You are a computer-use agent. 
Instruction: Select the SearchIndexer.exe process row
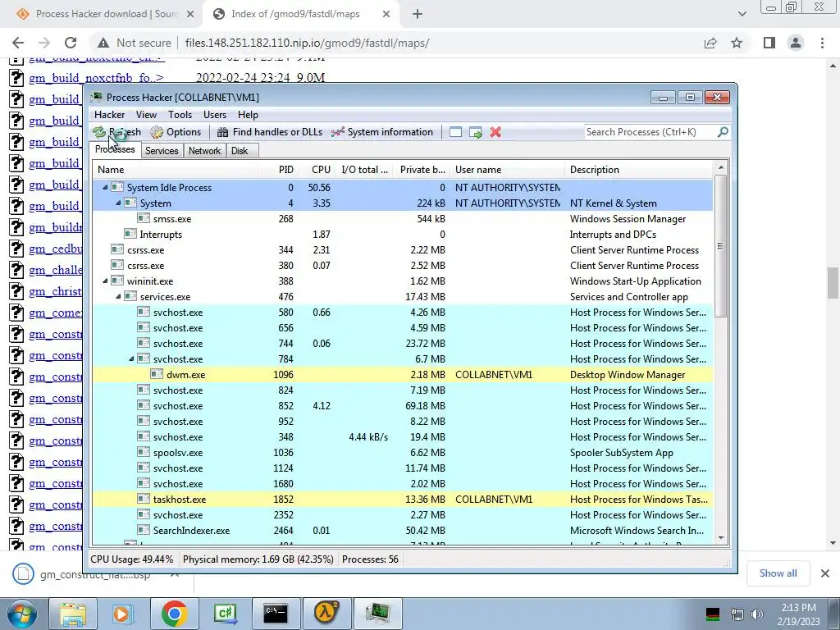(403, 531)
